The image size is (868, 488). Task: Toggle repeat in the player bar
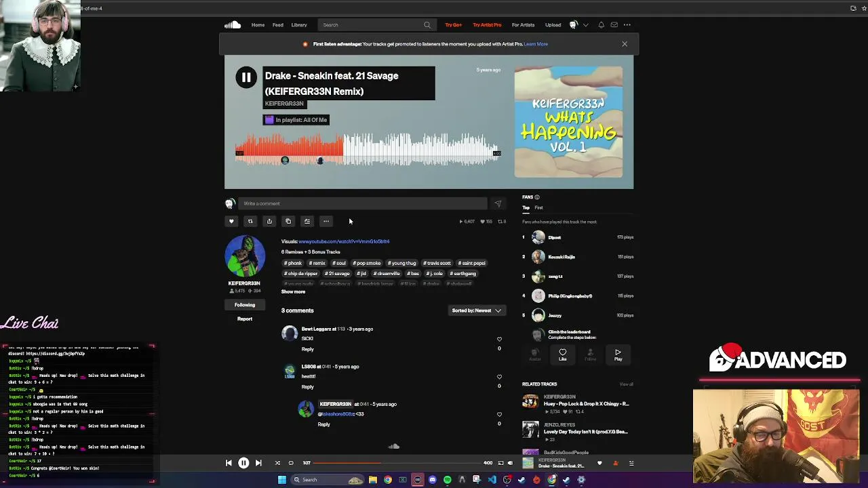[291, 463]
